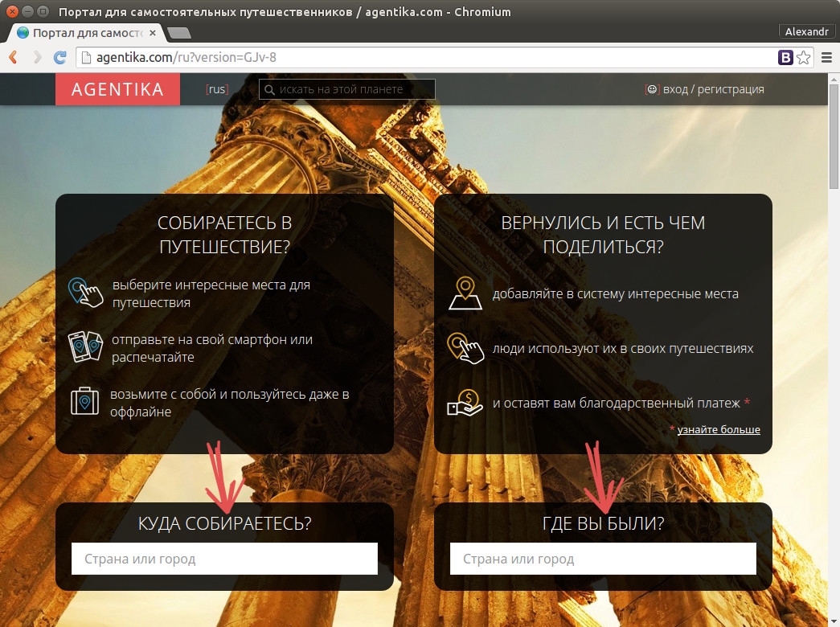840x627 pixels.
Task: Click the узнайте больше link
Action: click(x=719, y=430)
